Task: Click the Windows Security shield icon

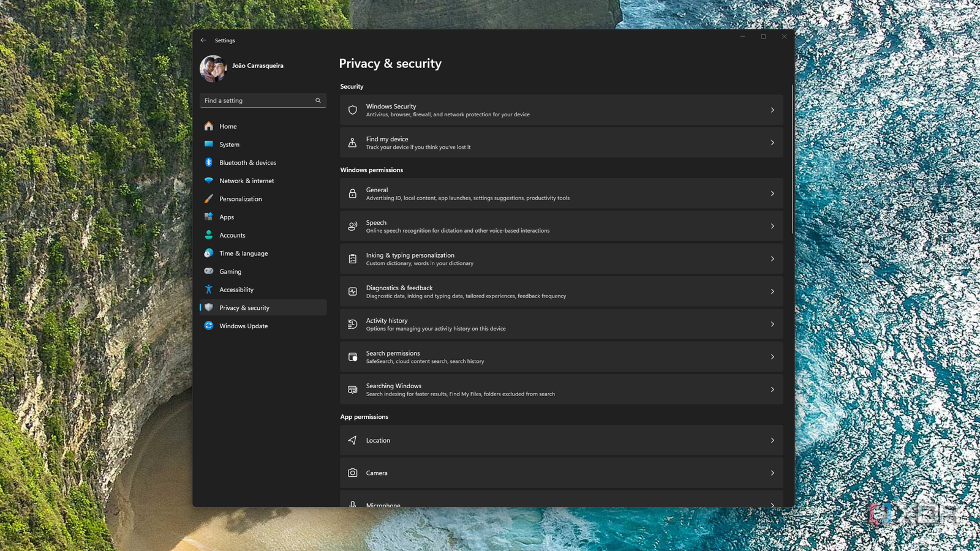Action: click(x=352, y=110)
